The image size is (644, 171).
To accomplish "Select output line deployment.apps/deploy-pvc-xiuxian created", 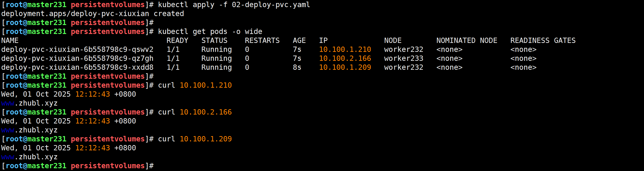I will coord(93,14).
